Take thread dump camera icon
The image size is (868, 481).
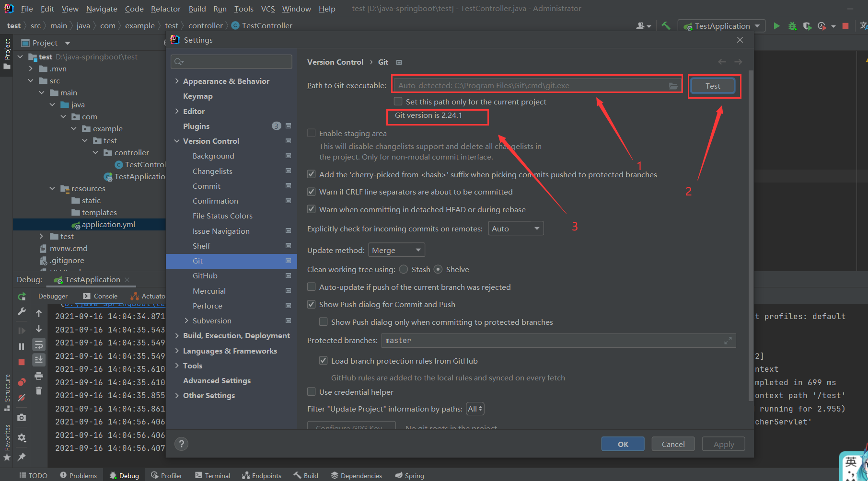pyautogui.click(x=22, y=418)
